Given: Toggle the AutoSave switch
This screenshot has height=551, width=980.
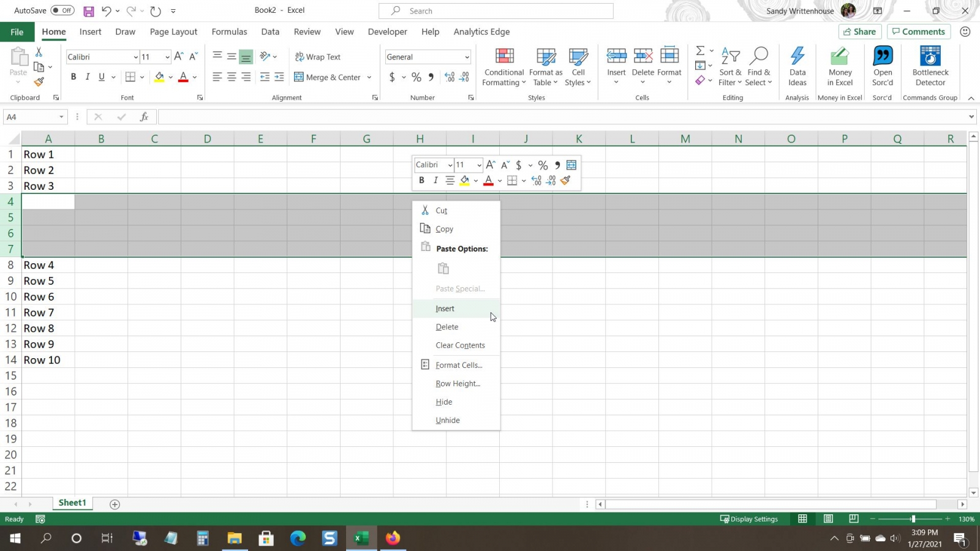Looking at the screenshot, I should pos(62,10).
